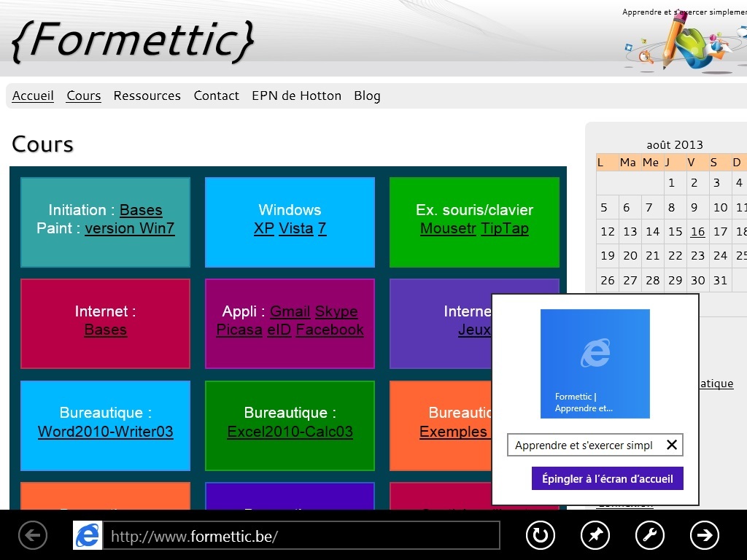The height and width of the screenshot is (560, 747).
Task: Open the Initiation Bases link
Action: [x=141, y=210]
